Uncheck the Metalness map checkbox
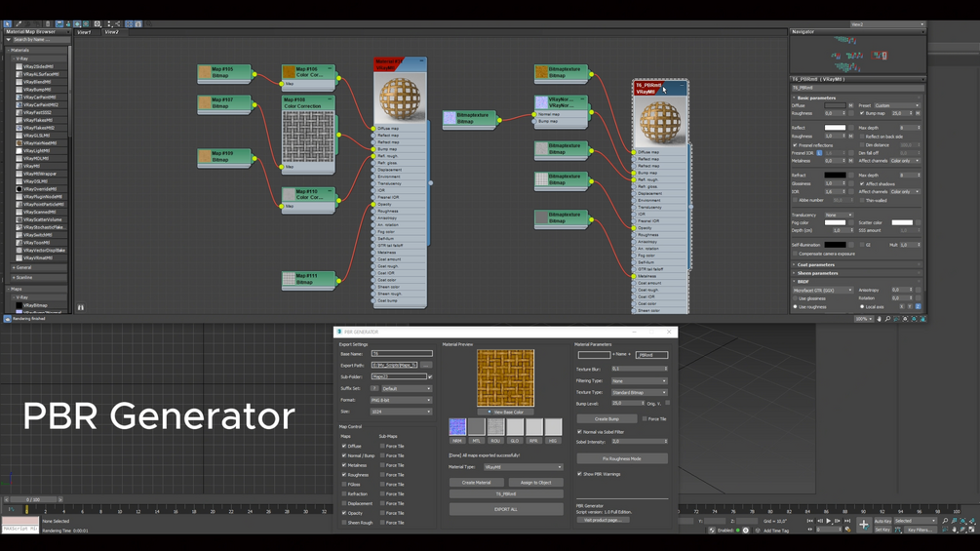The height and width of the screenshot is (551, 980). (344, 465)
